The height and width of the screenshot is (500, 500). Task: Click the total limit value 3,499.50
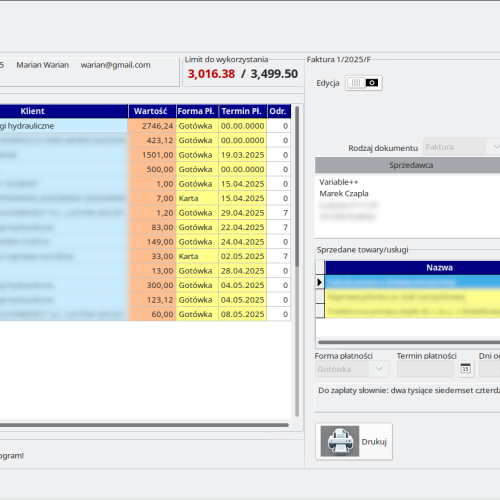[274, 74]
